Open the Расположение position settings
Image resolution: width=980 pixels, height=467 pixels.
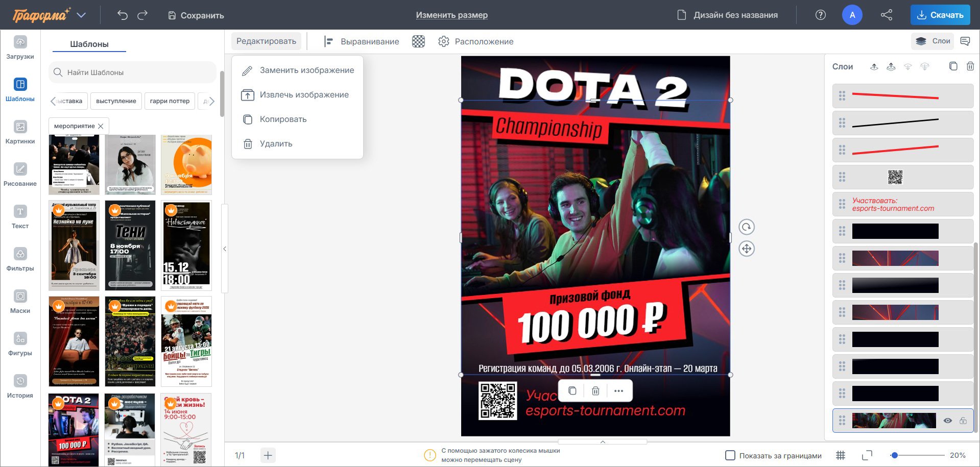(x=476, y=41)
